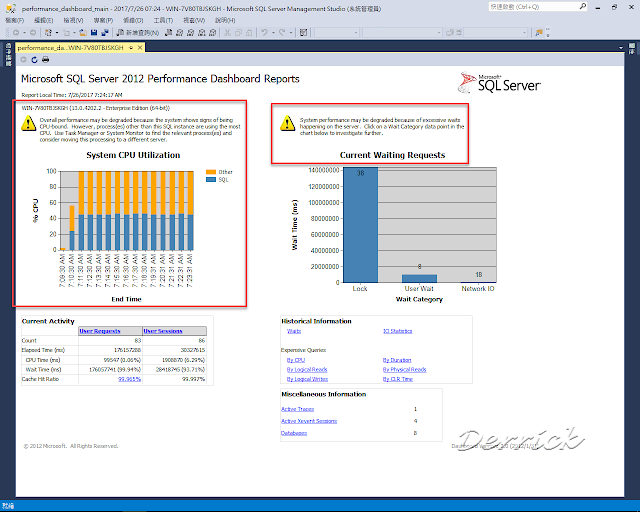
Task: Open the first disabled toolbar combo box
Action: [x=336, y=33]
